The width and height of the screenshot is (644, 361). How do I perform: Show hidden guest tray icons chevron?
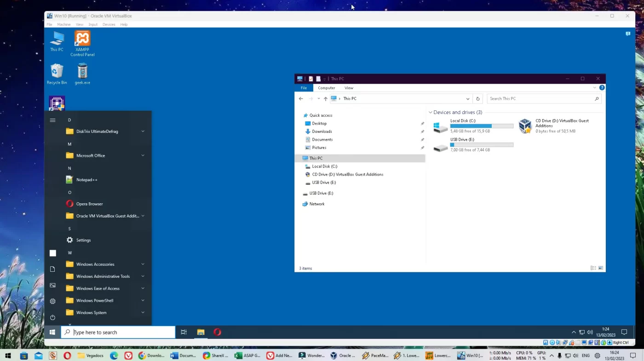574,332
